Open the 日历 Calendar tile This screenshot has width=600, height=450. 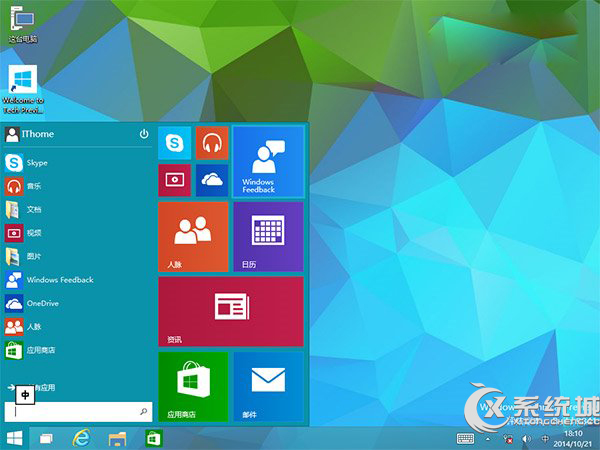(x=268, y=236)
